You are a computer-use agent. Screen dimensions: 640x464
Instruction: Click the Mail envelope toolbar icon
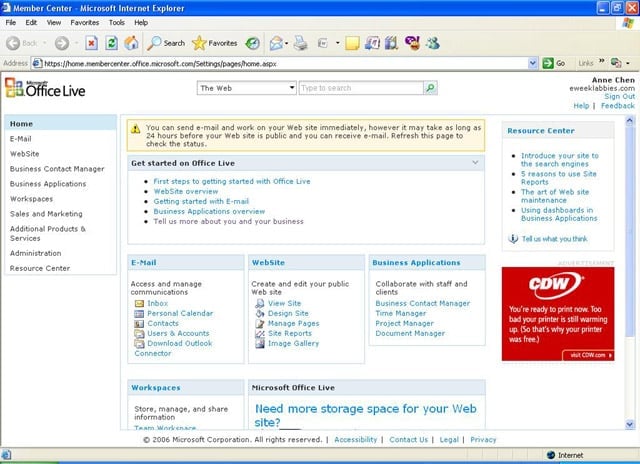276,43
